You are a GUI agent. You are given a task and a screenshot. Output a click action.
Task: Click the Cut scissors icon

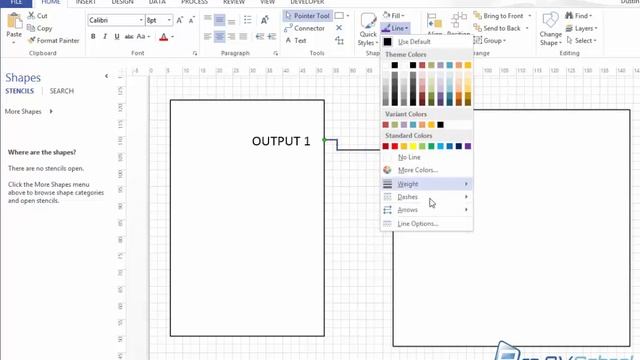[x=31, y=16]
